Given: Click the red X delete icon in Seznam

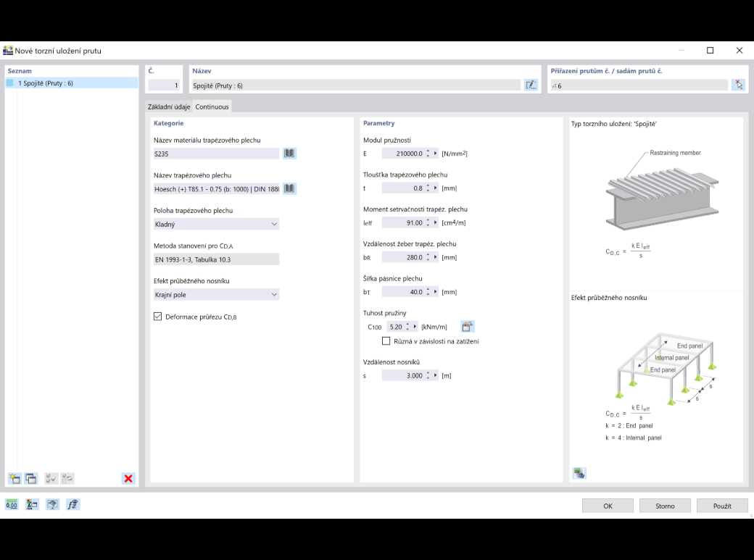Looking at the screenshot, I should click(128, 478).
